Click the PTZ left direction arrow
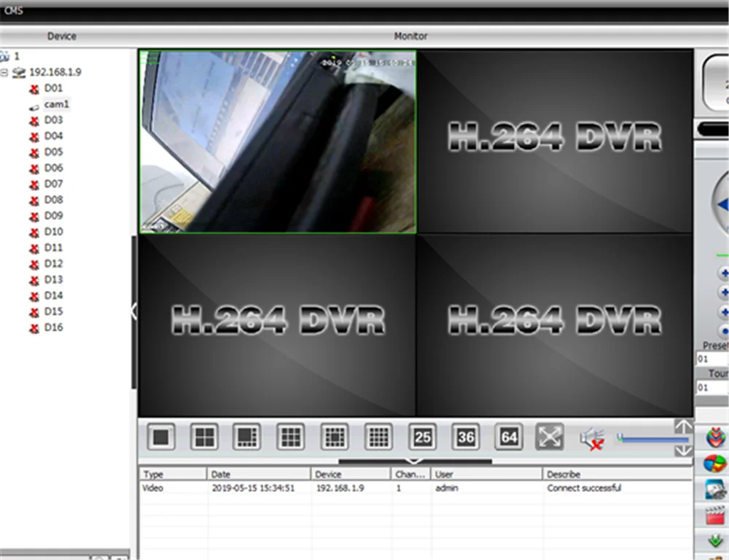Screen dimensions: 729x560 [723, 205]
